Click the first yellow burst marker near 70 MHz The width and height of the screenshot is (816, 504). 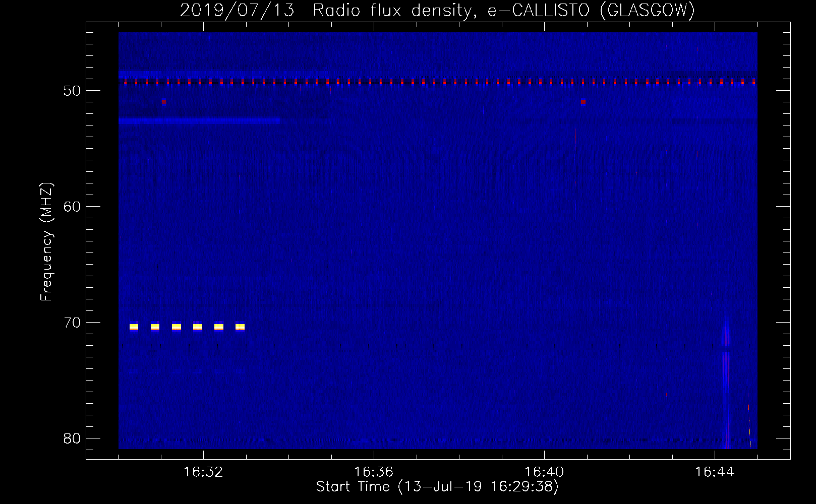[134, 327]
